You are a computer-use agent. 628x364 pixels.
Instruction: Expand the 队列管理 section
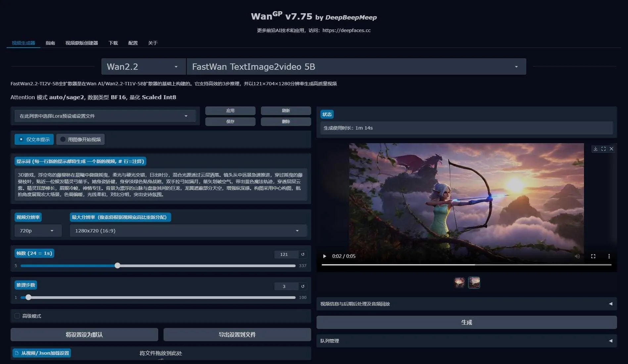tap(466, 341)
